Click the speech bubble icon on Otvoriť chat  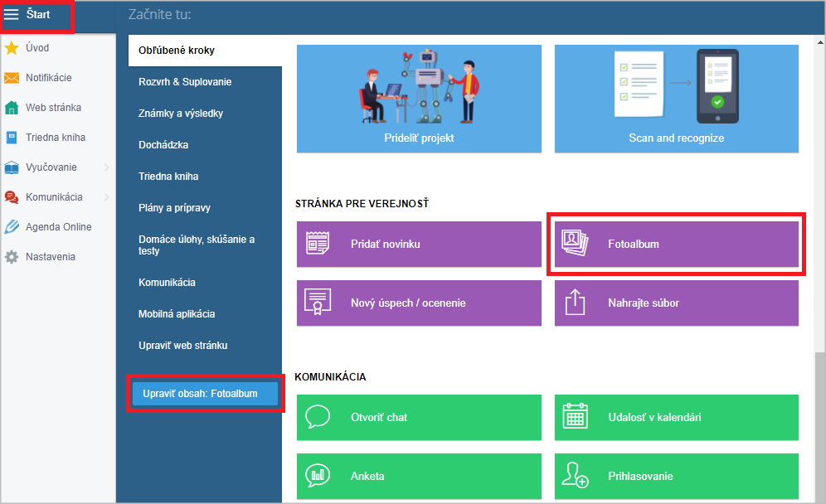coord(318,417)
